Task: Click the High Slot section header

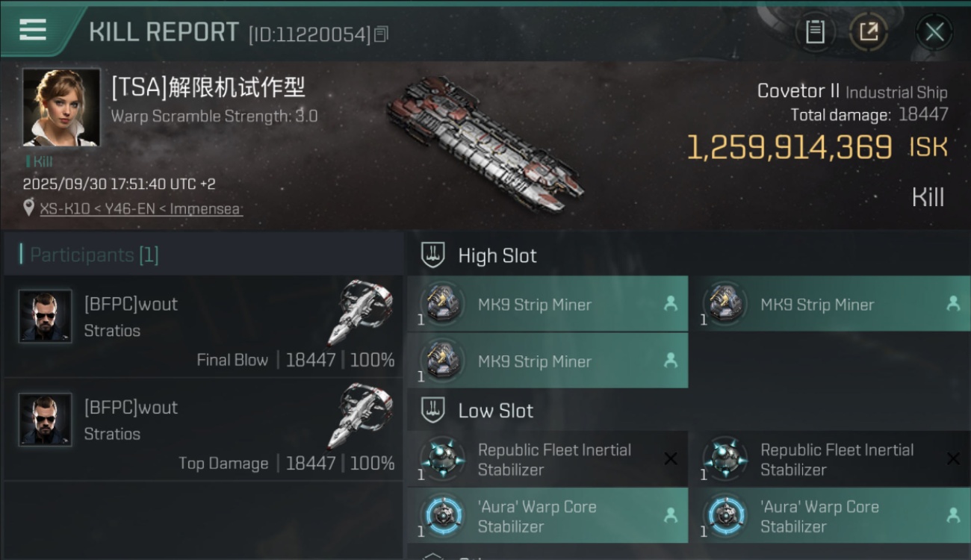Action: tap(479, 255)
